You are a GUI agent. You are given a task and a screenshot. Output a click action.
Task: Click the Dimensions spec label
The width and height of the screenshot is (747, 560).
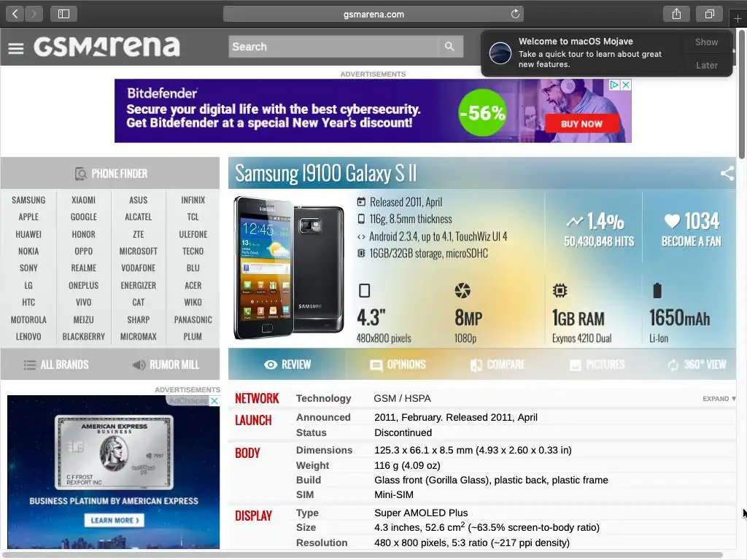pyautogui.click(x=325, y=450)
